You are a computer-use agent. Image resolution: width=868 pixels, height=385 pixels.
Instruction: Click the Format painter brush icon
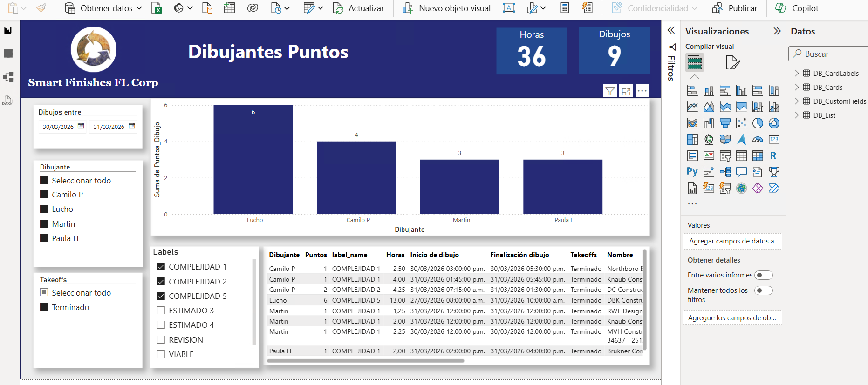click(x=41, y=8)
